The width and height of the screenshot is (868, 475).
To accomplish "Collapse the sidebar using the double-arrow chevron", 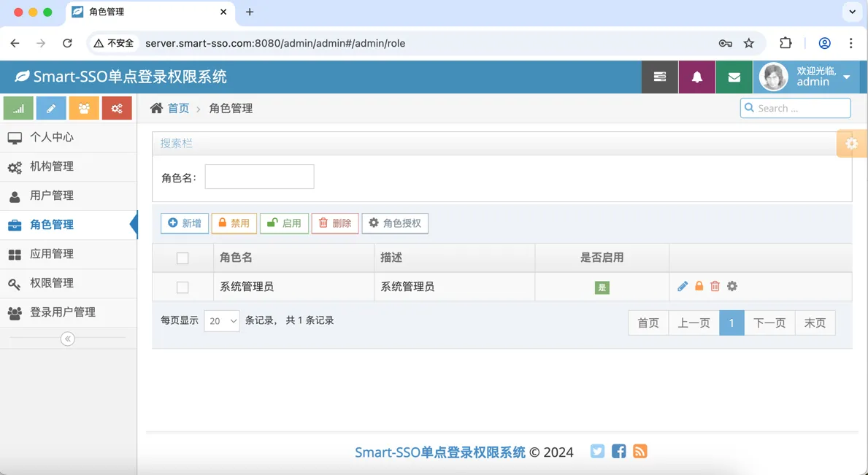I will [x=67, y=339].
